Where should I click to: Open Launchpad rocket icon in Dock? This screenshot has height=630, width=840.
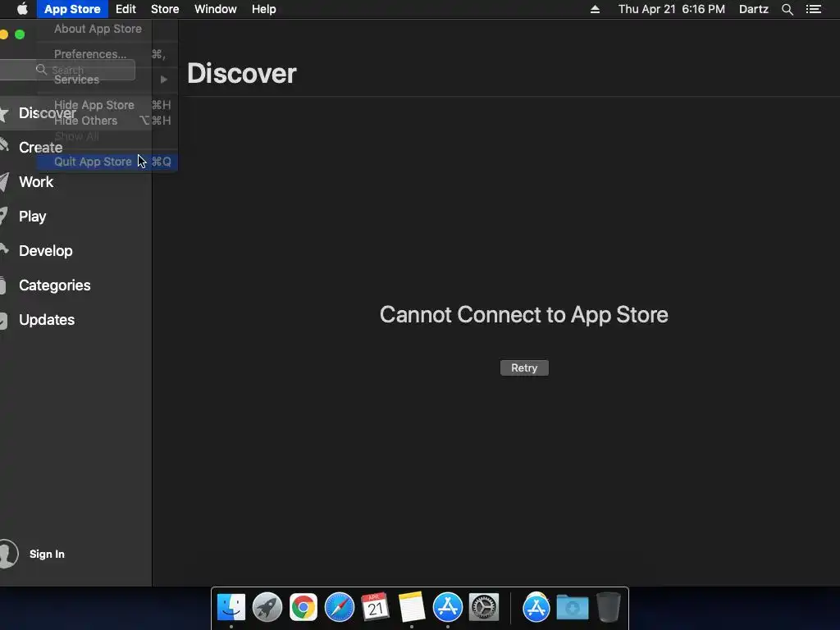(x=267, y=607)
